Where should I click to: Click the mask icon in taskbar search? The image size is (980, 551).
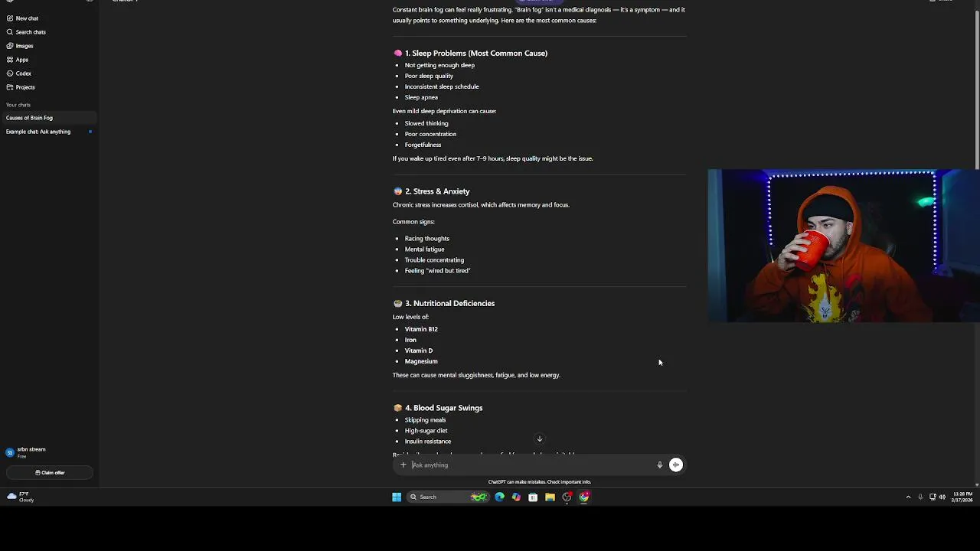479,497
